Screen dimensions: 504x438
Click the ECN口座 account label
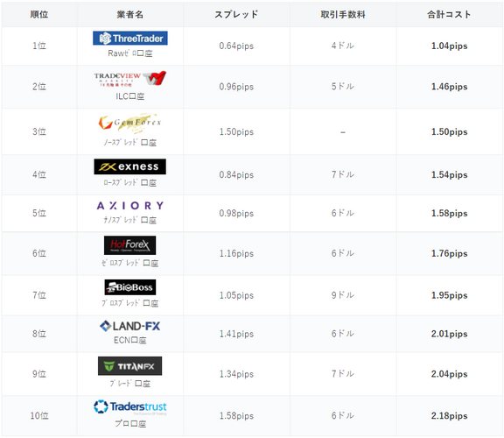129,340
